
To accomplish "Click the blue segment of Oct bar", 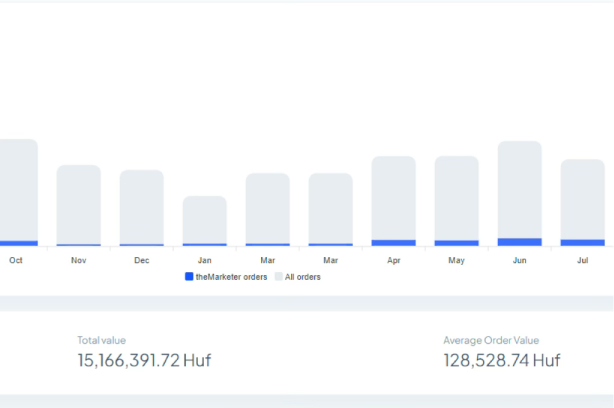I will tap(18, 243).
